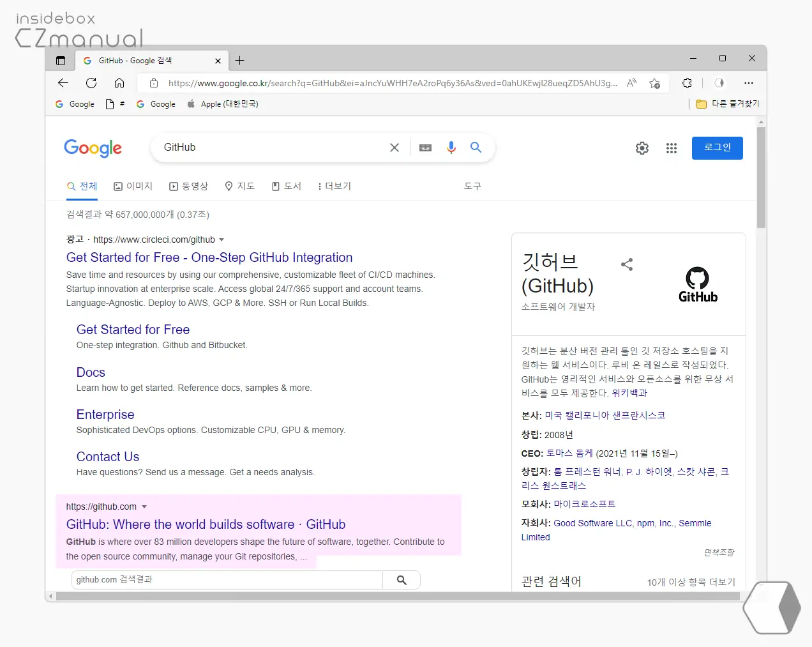Open the tab actions menu icon
Viewport: 812px width, 647px height.
point(61,61)
